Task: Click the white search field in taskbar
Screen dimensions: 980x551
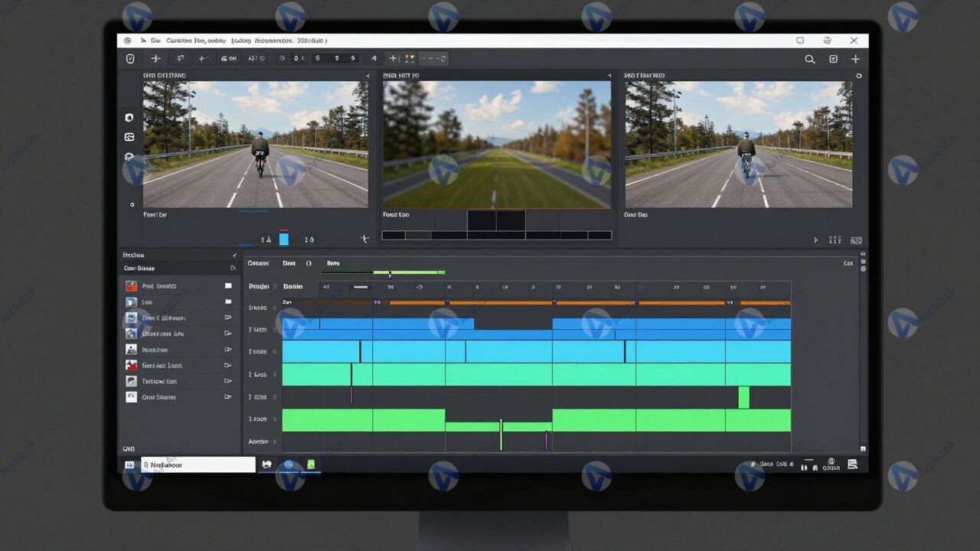Action: tap(198, 465)
